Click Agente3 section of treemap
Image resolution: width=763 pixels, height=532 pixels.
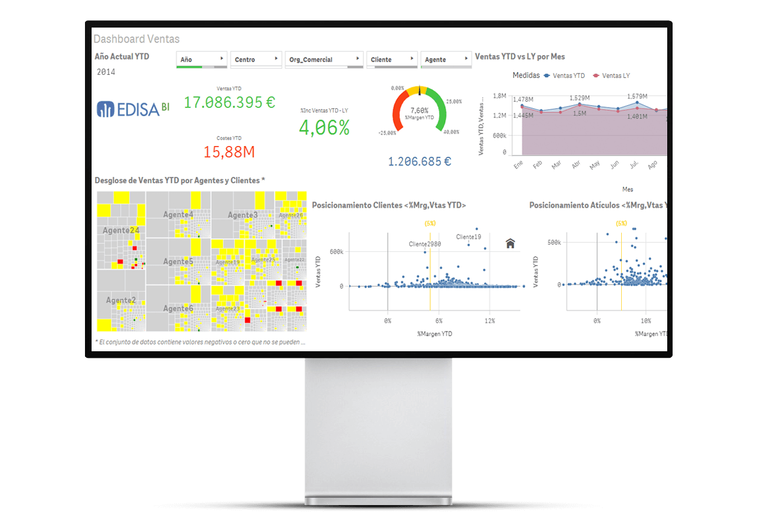point(242,215)
